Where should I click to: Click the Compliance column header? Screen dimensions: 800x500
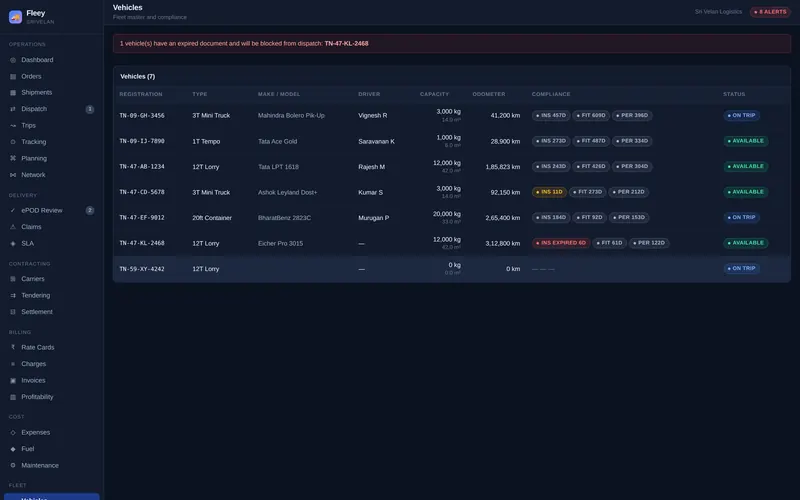(551, 94)
